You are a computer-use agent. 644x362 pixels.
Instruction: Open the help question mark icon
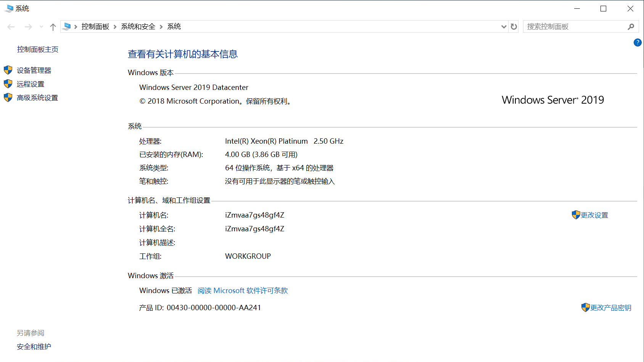(638, 42)
